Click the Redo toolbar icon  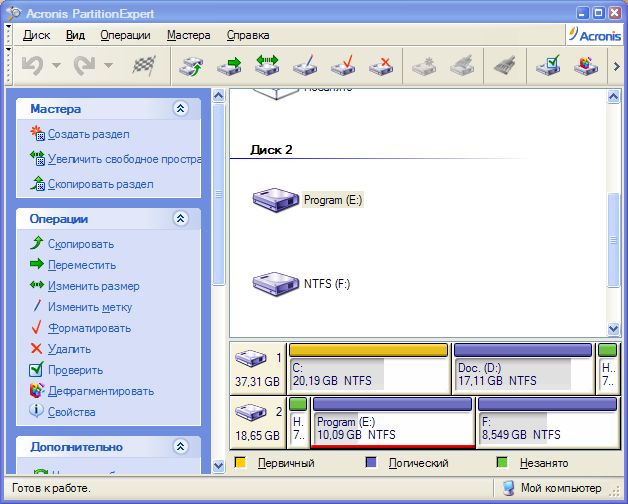(84, 65)
